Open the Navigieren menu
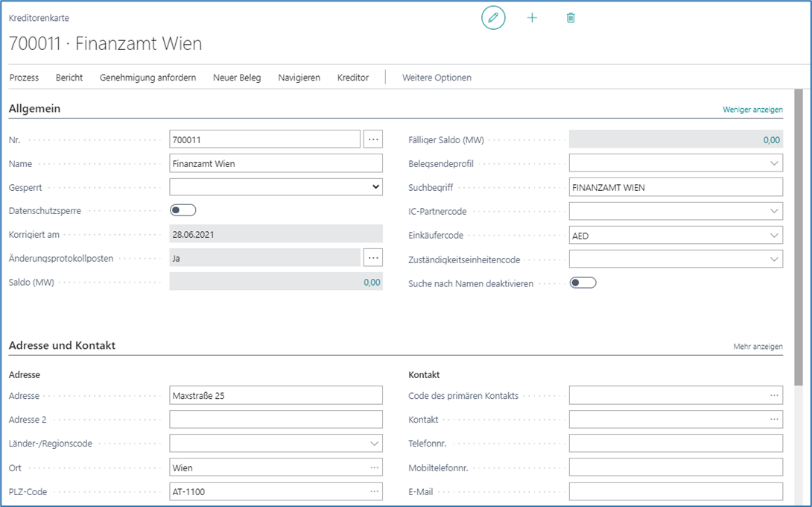The width and height of the screenshot is (812, 507). [x=299, y=78]
